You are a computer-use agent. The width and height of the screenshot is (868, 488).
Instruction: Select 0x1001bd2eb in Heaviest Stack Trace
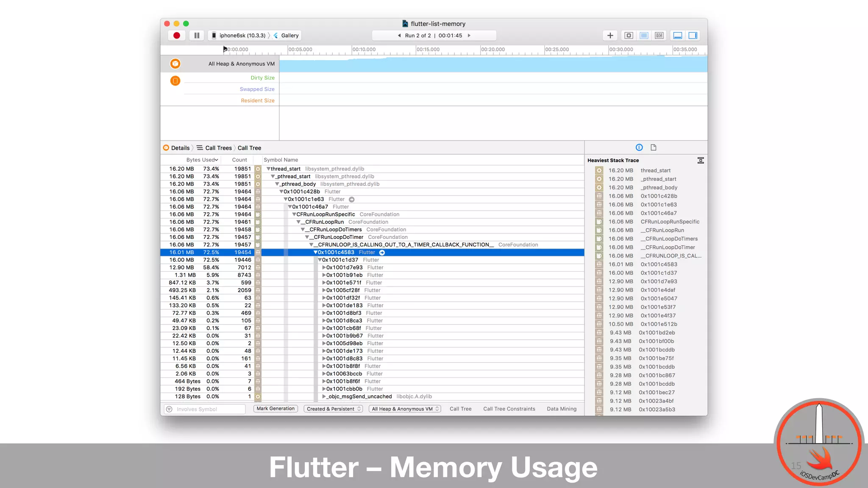(657, 333)
